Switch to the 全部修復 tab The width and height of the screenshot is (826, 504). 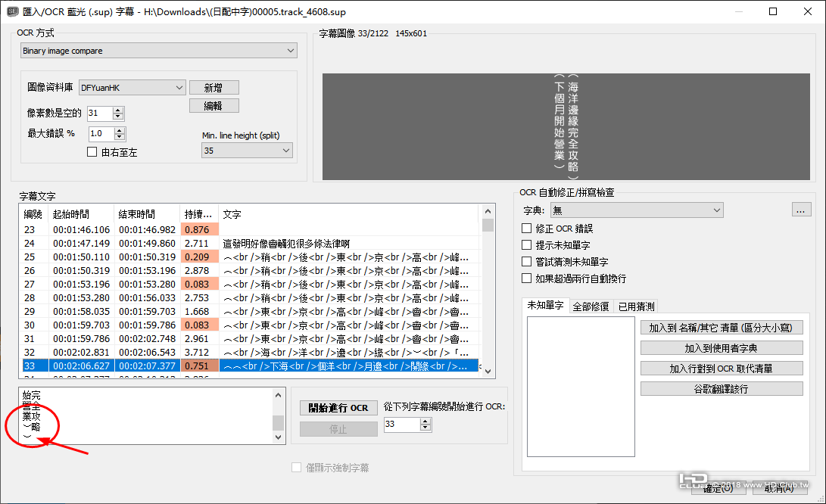click(x=592, y=306)
